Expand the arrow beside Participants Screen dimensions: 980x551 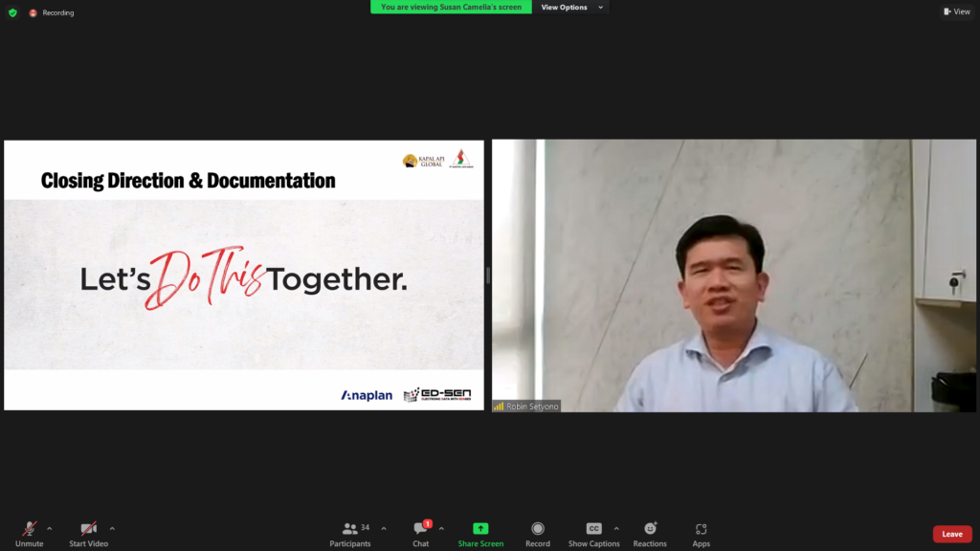(384, 528)
